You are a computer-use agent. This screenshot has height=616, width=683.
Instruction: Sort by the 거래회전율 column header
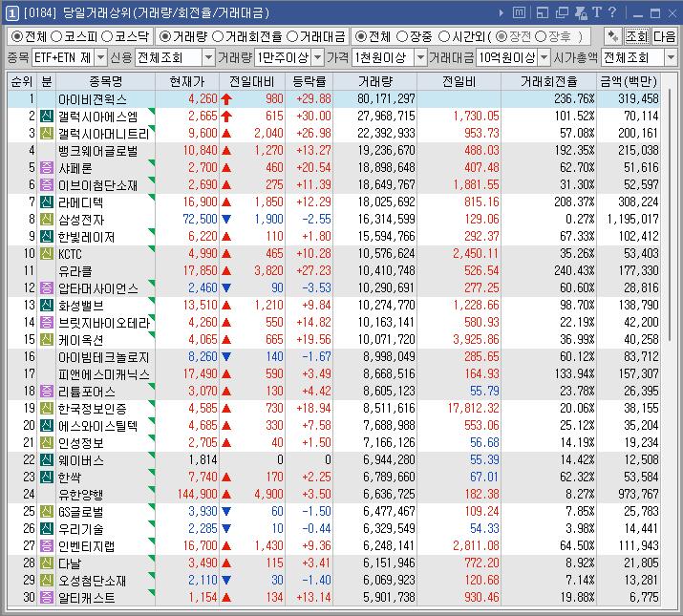[x=549, y=81]
